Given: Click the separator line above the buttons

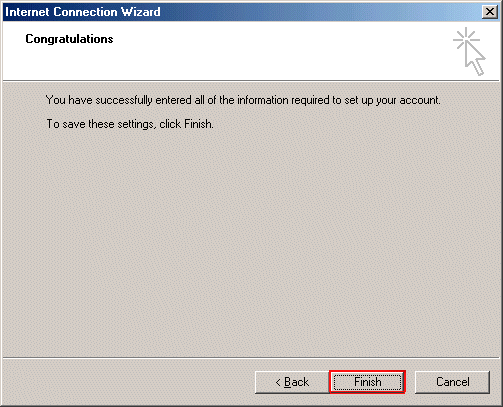Looking at the screenshot, I should pyautogui.click(x=251, y=358).
